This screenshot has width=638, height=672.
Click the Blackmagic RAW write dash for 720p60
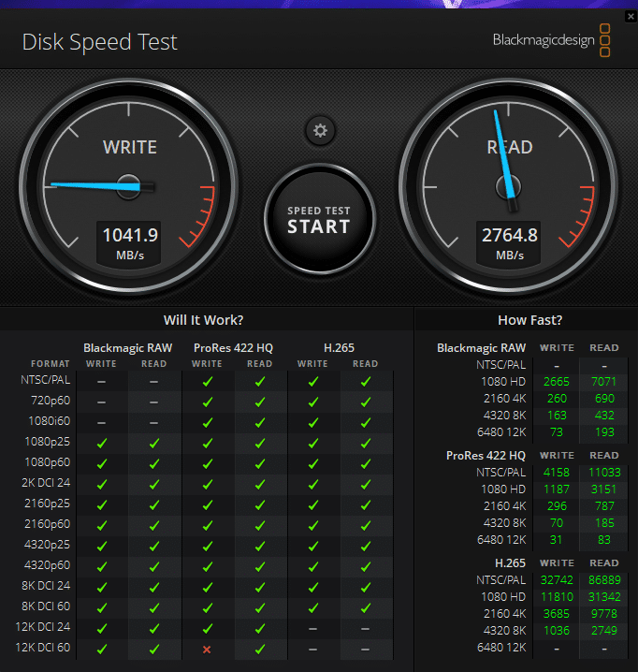(x=101, y=402)
